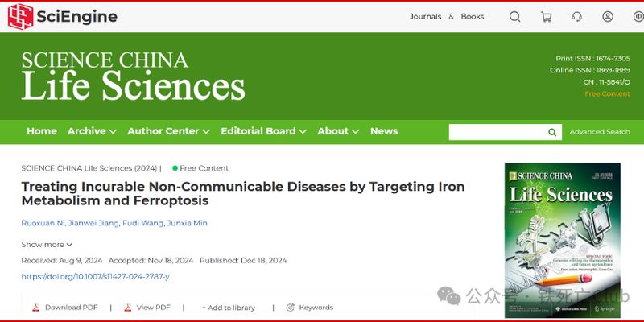Open the Life Sciences journal cover thumbnail
The width and height of the screenshot is (644, 322).
[x=562, y=229]
